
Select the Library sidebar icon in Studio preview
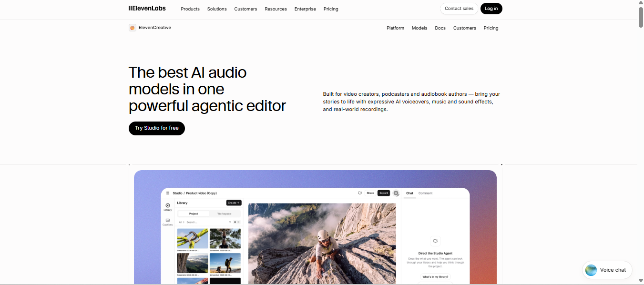point(168,207)
